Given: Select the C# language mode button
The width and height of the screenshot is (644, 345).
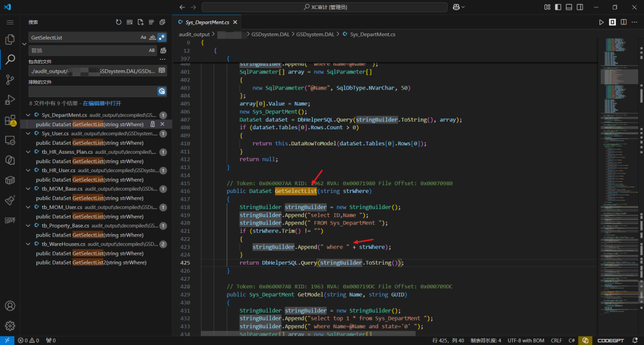Looking at the screenshot, I should pos(571,340).
